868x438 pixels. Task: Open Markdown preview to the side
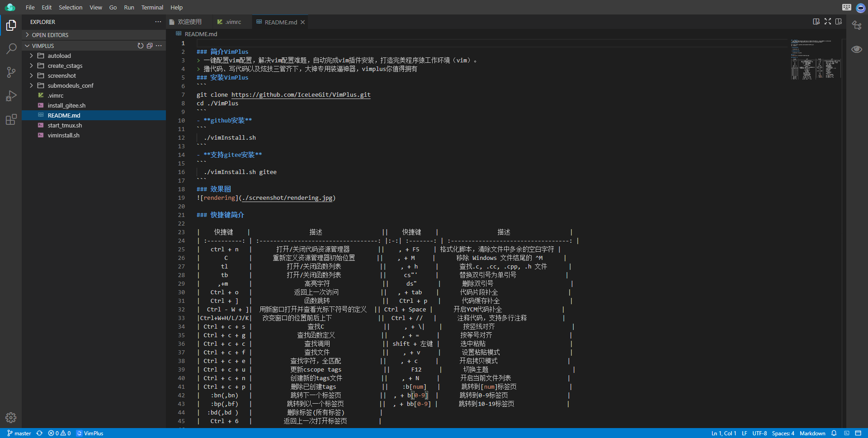tap(816, 21)
